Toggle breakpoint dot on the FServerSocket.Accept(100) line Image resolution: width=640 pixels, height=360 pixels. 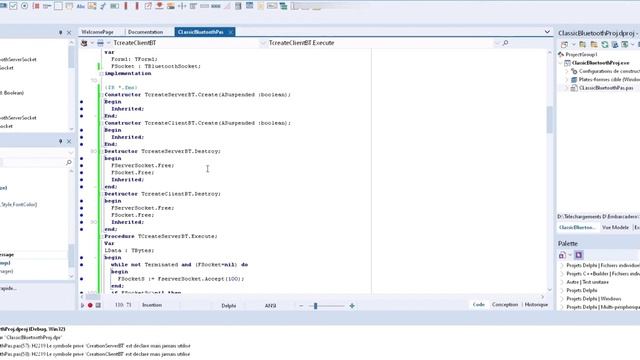(82, 279)
